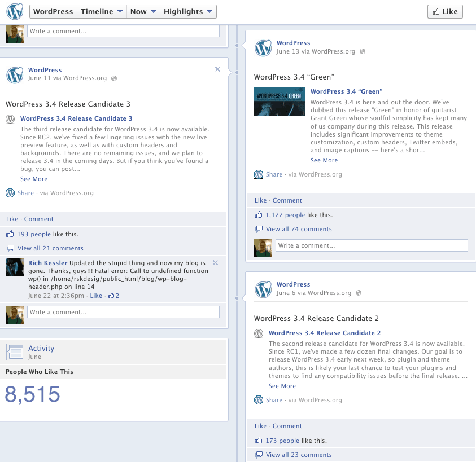Click See More on the Release Candidate 2 post
The image size is (476, 462).
(282, 386)
